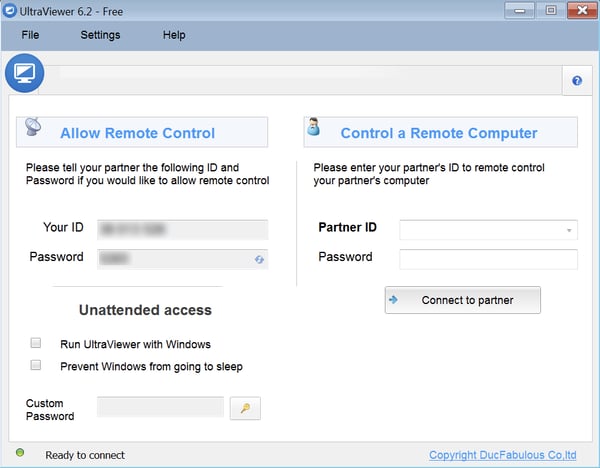Viewport: 600px width, 468px height.
Task: Click the Your ID field
Action: pyautogui.click(x=182, y=229)
